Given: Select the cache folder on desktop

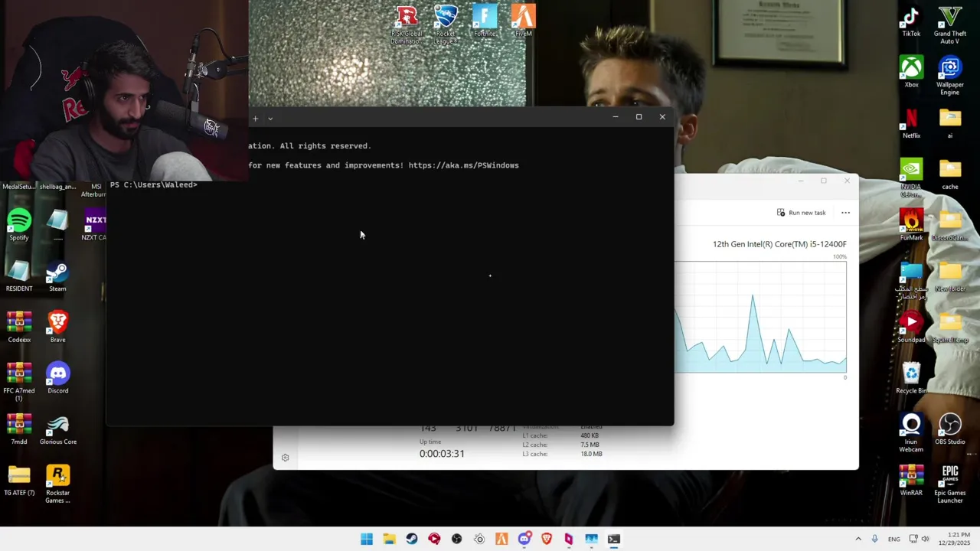Looking at the screenshot, I should pos(950,174).
